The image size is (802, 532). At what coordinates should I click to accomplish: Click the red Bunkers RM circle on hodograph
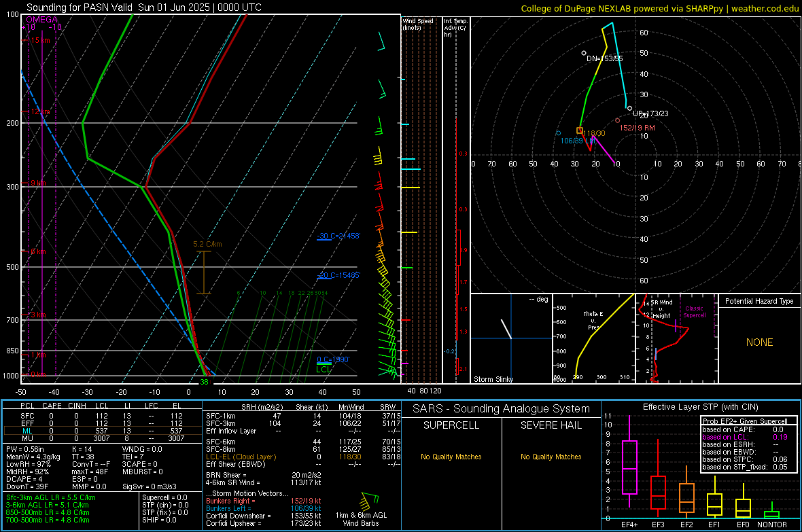(x=617, y=121)
